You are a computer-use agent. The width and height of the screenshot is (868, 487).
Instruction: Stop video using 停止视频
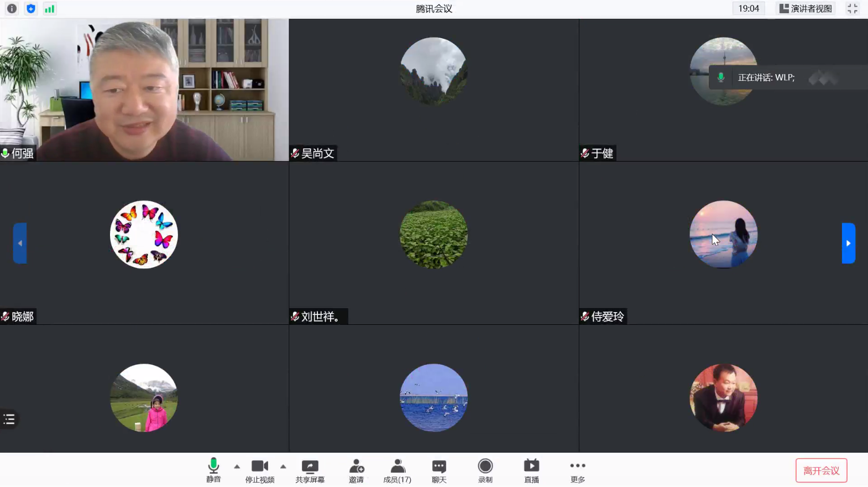coord(260,471)
